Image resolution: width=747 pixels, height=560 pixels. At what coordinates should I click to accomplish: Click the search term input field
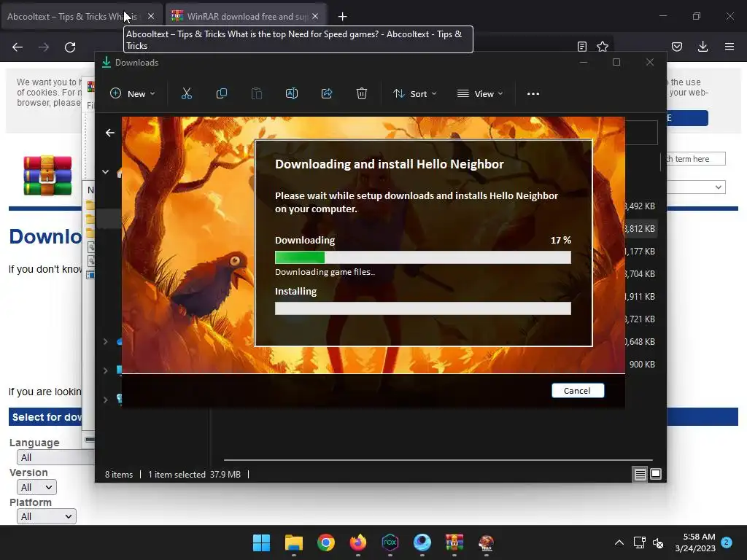[696, 159]
